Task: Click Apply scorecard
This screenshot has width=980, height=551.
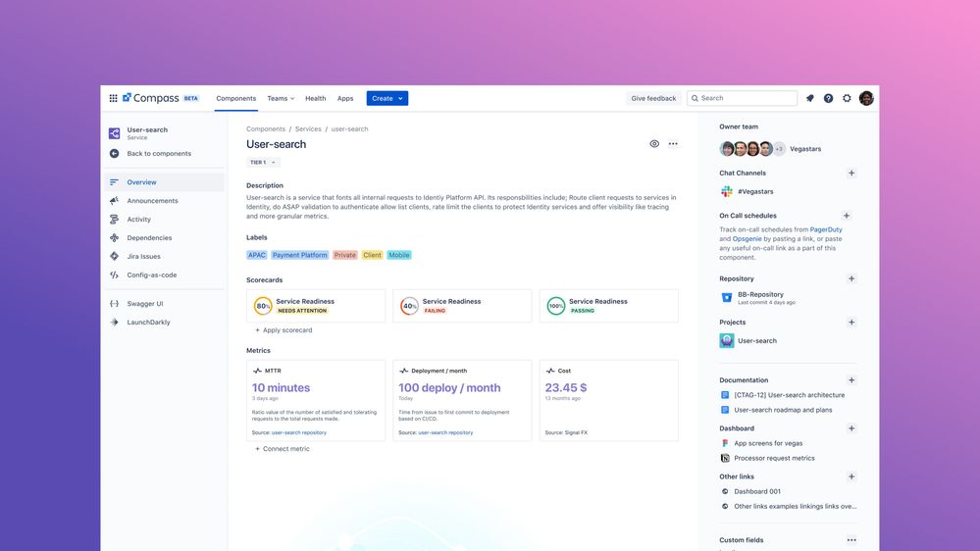Action: point(284,329)
